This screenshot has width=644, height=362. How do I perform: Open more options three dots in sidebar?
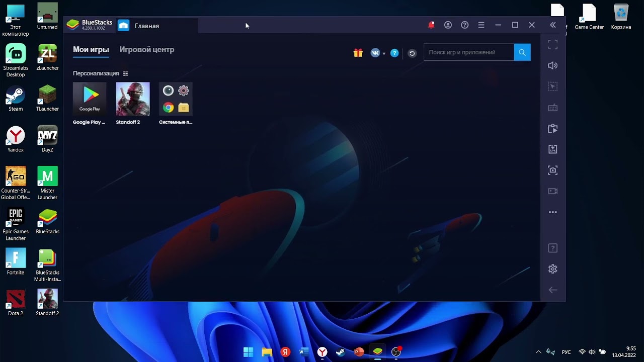pyautogui.click(x=553, y=212)
